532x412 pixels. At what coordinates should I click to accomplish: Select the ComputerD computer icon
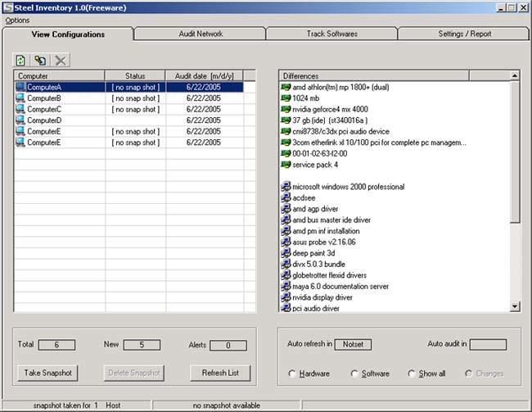[20, 120]
